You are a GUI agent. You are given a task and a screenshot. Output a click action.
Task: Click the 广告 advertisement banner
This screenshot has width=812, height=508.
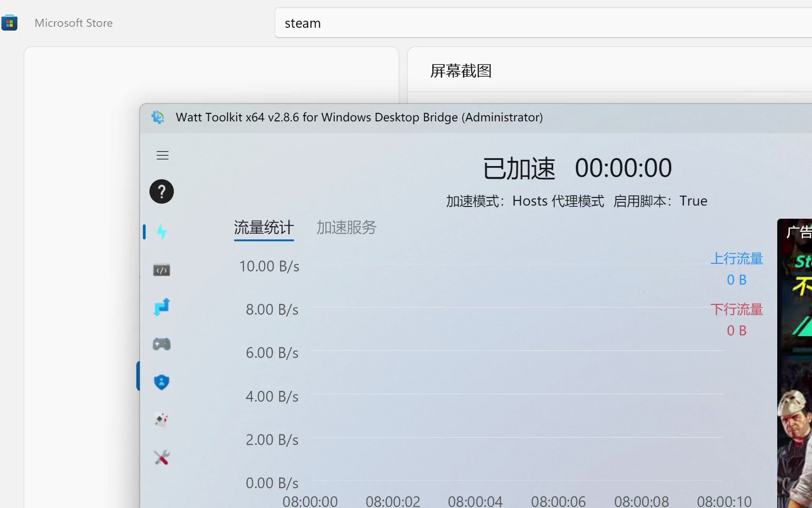(795, 363)
